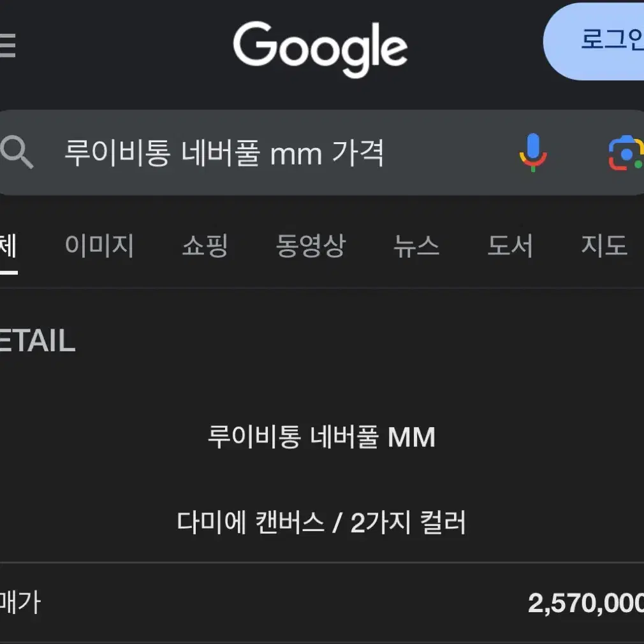Open Google Lens camera search icon
Viewport: 644px width, 644px height.
point(626,153)
